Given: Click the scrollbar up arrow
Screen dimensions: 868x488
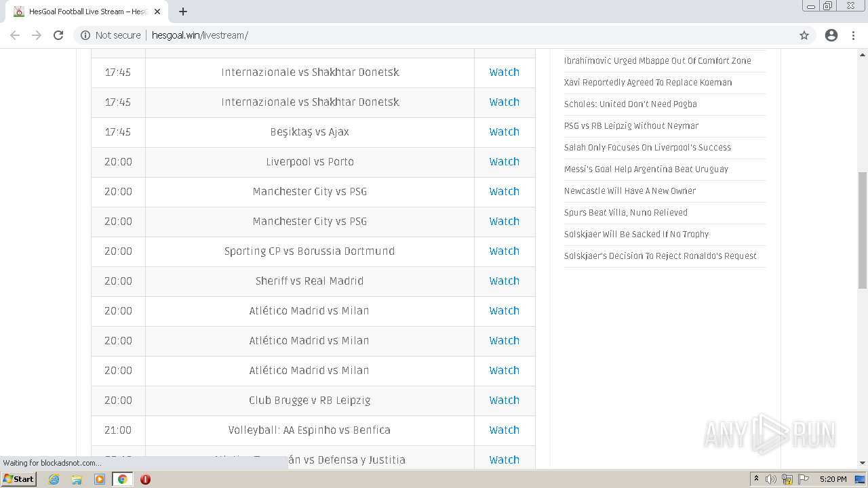Looking at the screenshot, I should tap(863, 54).
